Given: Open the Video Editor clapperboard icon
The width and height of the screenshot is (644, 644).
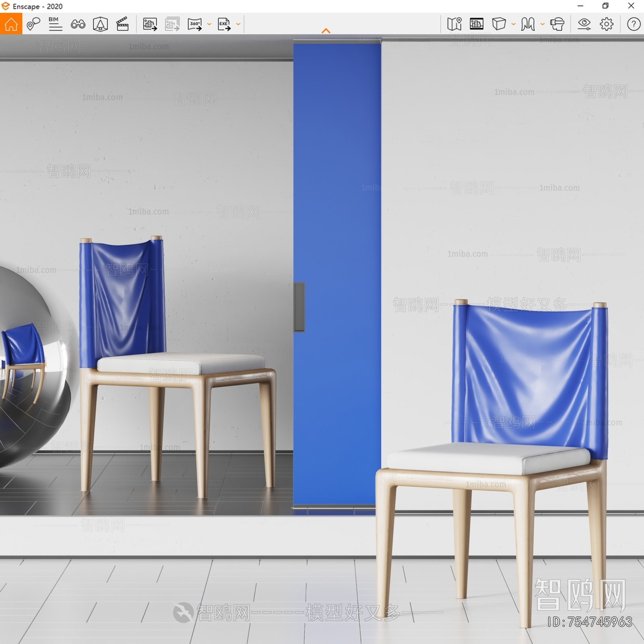Looking at the screenshot, I should pyautogui.click(x=122, y=24).
